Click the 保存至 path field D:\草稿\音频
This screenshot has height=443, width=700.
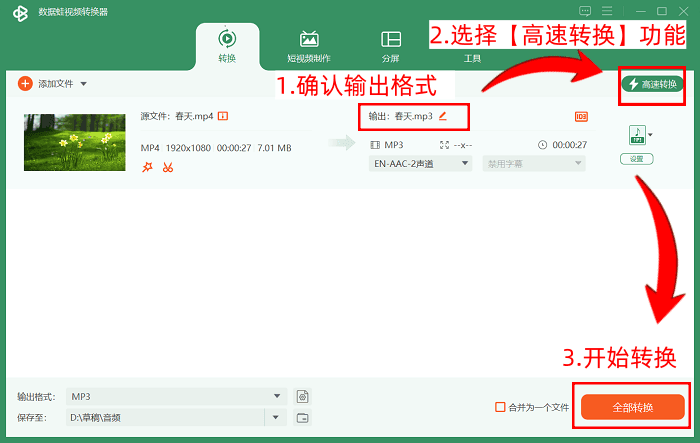coord(165,418)
